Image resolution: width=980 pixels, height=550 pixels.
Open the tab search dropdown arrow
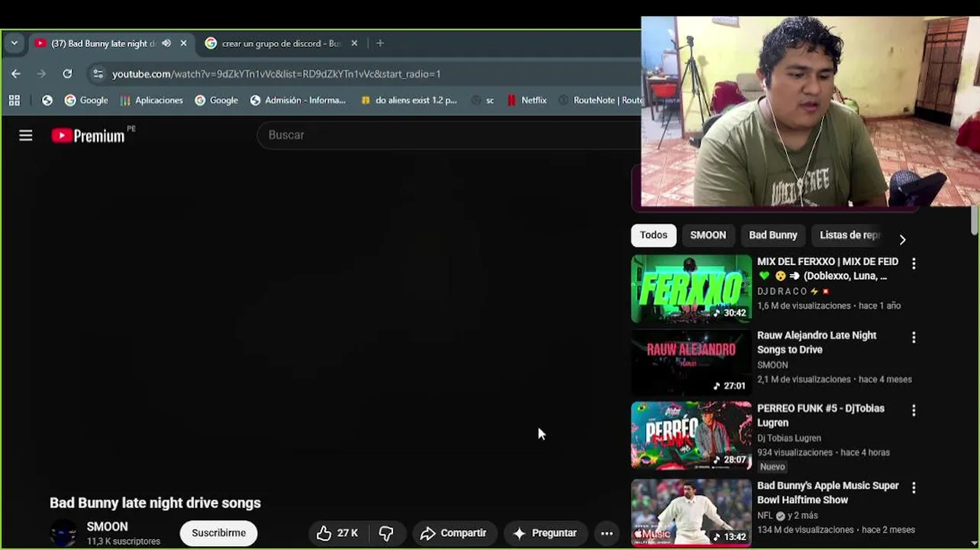tap(14, 44)
